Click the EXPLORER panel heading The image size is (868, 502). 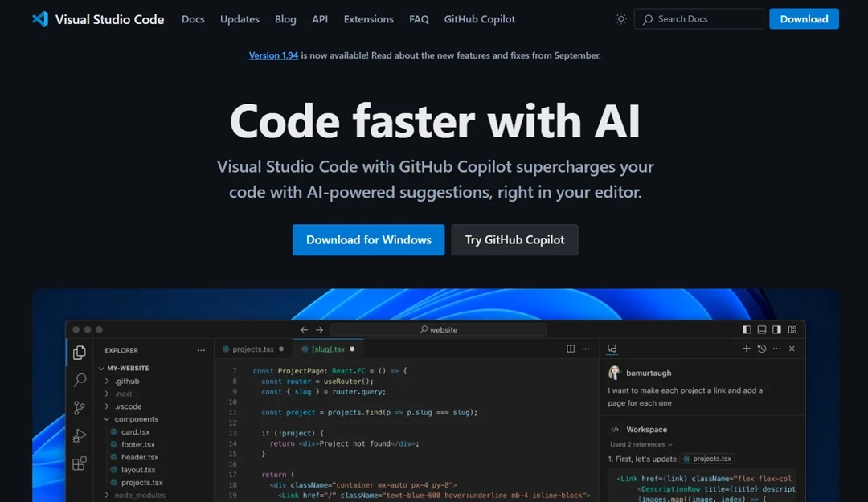pos(121,350)
